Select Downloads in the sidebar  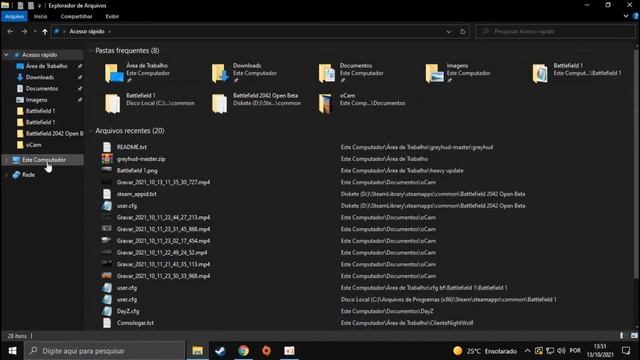pos(40,77)
